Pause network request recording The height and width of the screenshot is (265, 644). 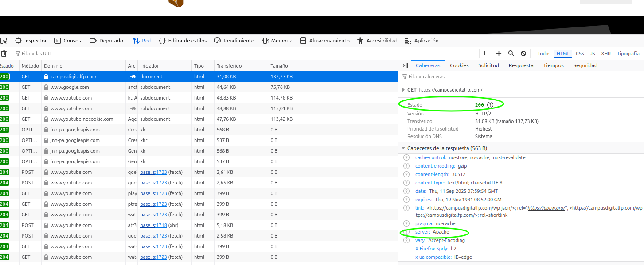click(486, 54)
